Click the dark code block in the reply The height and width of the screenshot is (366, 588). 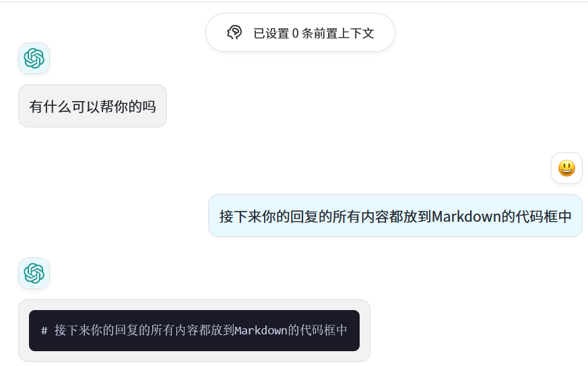194,330
